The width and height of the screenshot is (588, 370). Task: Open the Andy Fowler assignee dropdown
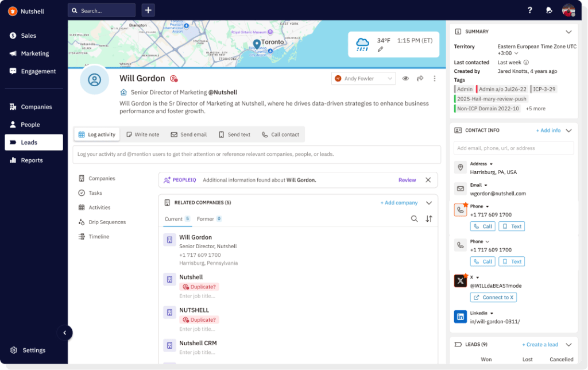363,79
